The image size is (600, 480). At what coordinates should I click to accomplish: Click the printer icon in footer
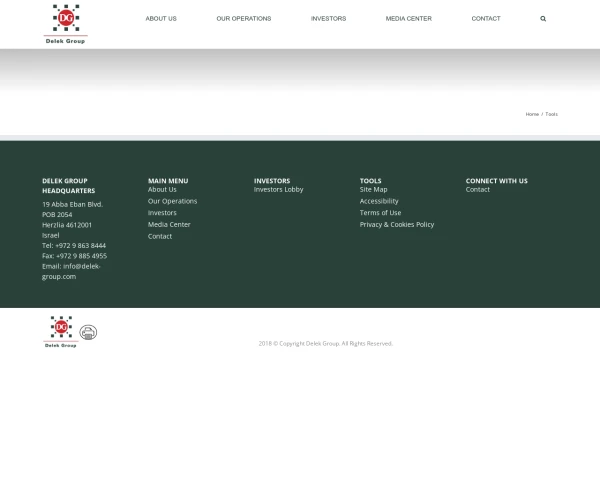pos(88,332)
